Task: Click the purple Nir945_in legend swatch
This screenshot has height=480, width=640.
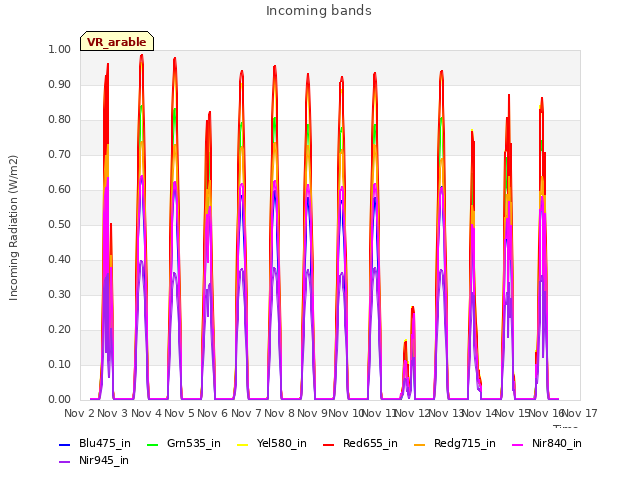Action: (x=64, y=462)
